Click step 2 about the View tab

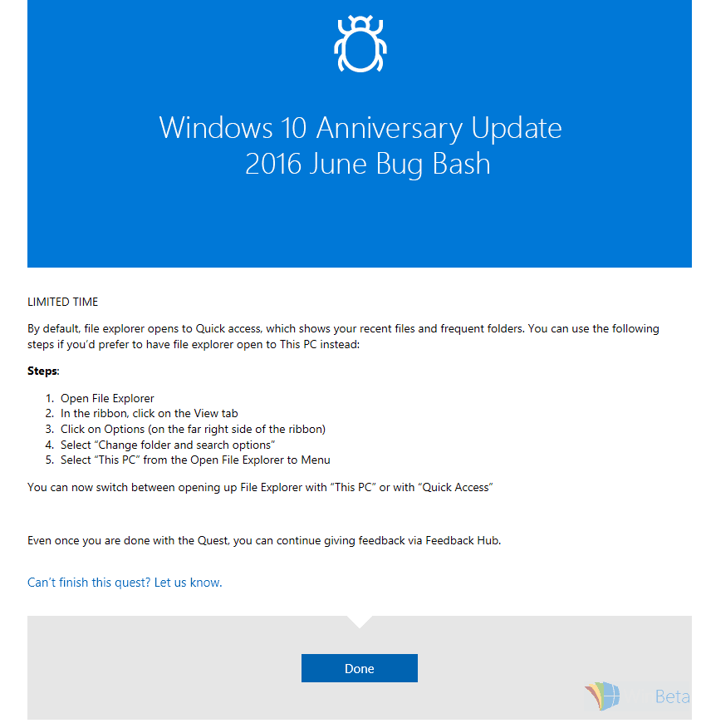click(149, 413)
